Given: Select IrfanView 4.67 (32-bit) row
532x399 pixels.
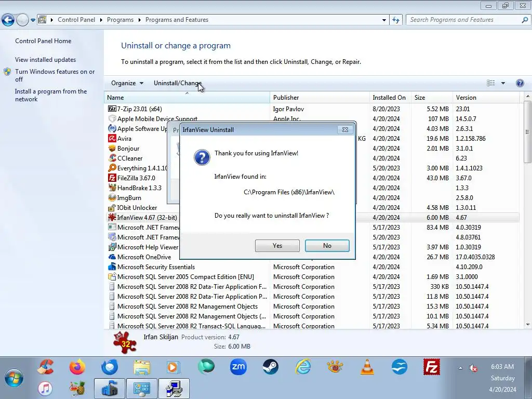Looking at the screenshot, I should click(x=312, y=218).
